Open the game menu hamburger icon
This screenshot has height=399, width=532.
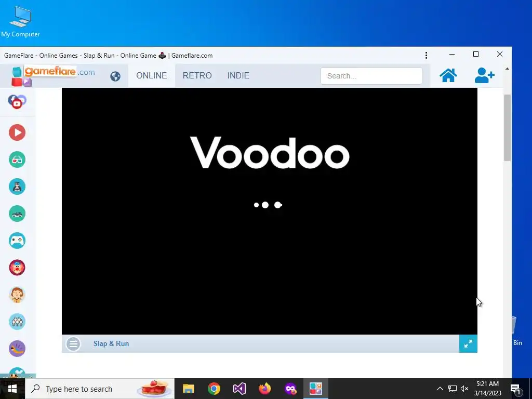73,344
